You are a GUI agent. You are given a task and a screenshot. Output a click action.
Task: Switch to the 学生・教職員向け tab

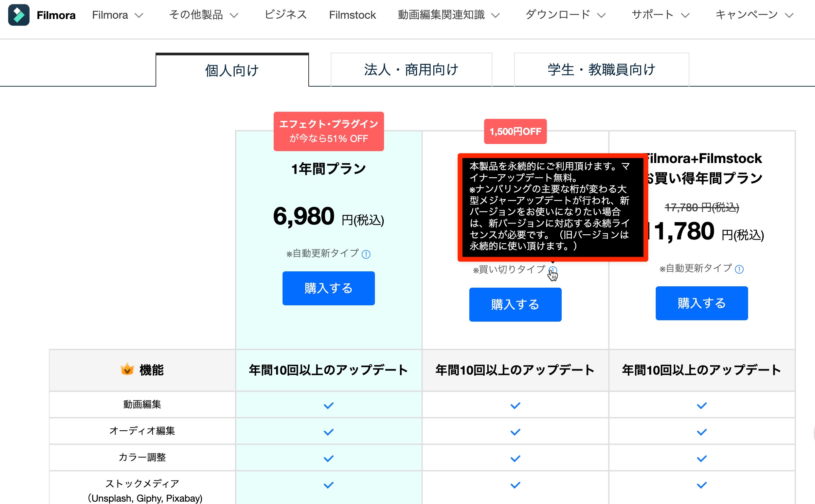tap(601, 70)
